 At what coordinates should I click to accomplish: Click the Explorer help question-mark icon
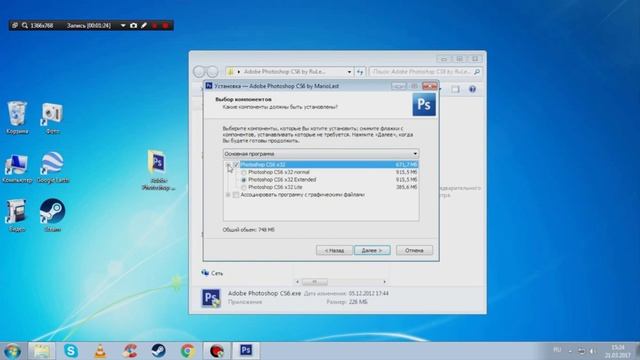[x=472, y=89]
